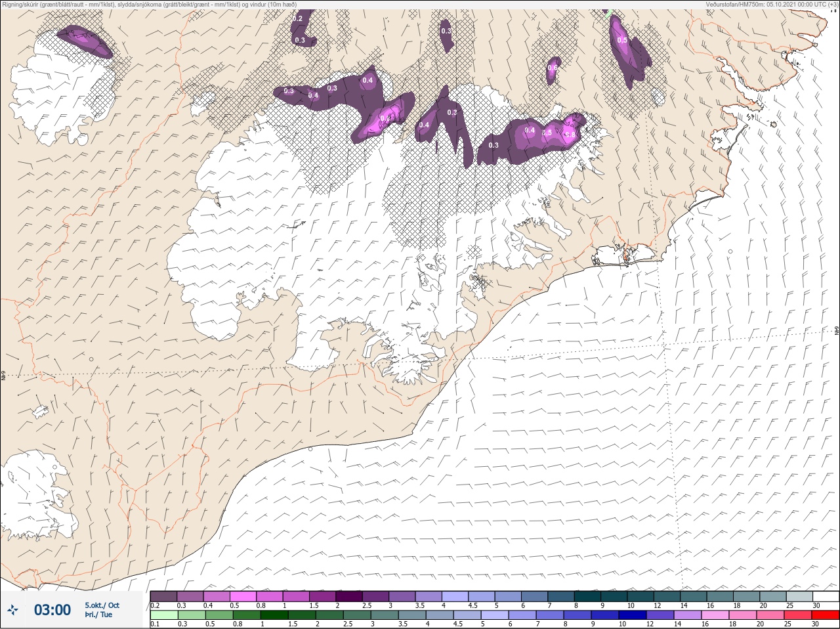Select the 12 violet-blue swatch in lower legend
840x629 pixels.
(x=660, y=615)
